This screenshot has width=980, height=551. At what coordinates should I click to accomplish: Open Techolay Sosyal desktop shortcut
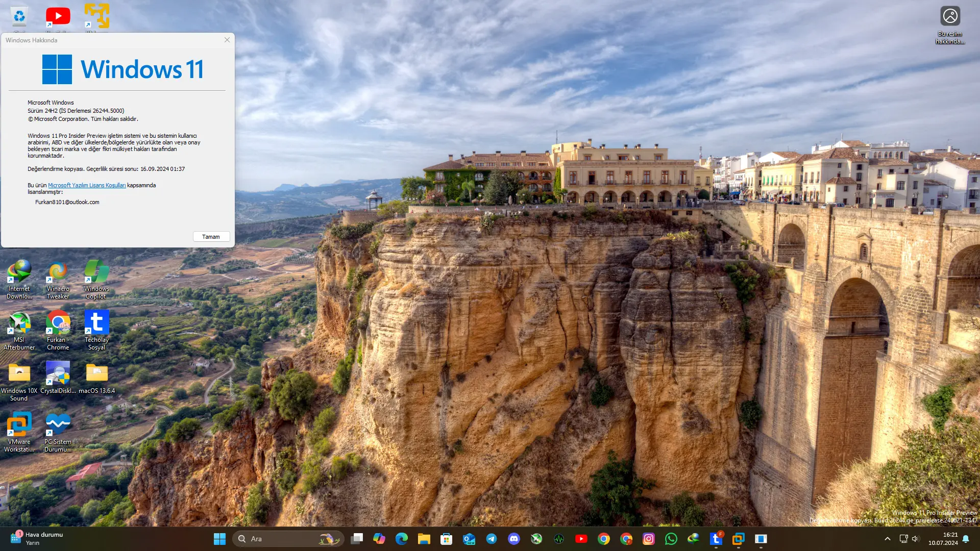[x=96, y=331]
